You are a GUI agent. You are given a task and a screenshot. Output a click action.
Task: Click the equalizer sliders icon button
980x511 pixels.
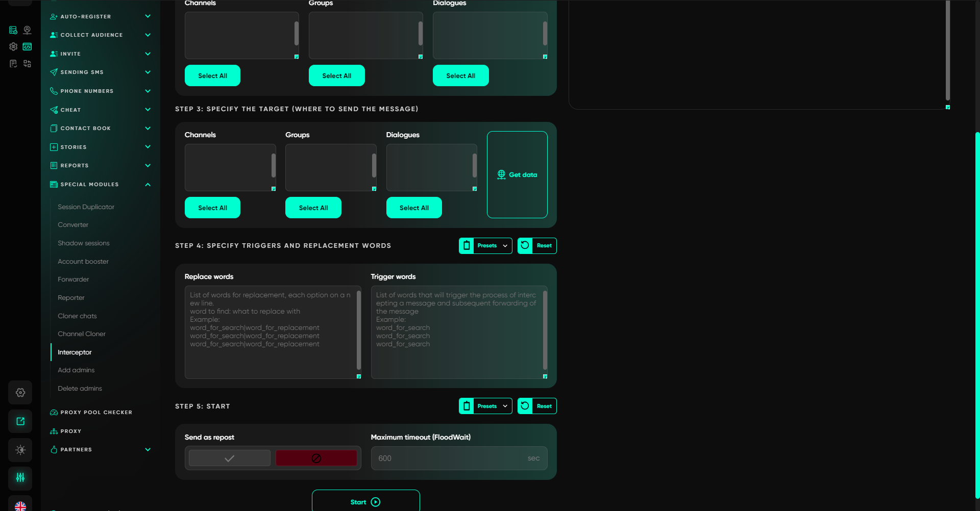pos(20,478)
